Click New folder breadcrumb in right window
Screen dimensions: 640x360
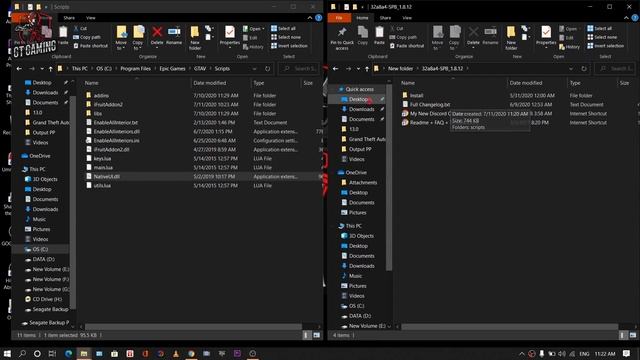pos(400,69)
